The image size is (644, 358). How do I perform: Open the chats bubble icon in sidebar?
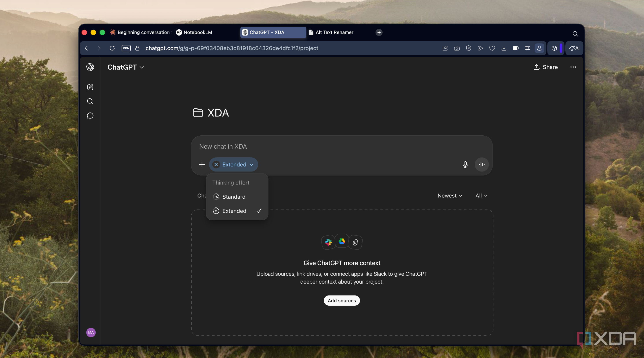pos(90,116)
